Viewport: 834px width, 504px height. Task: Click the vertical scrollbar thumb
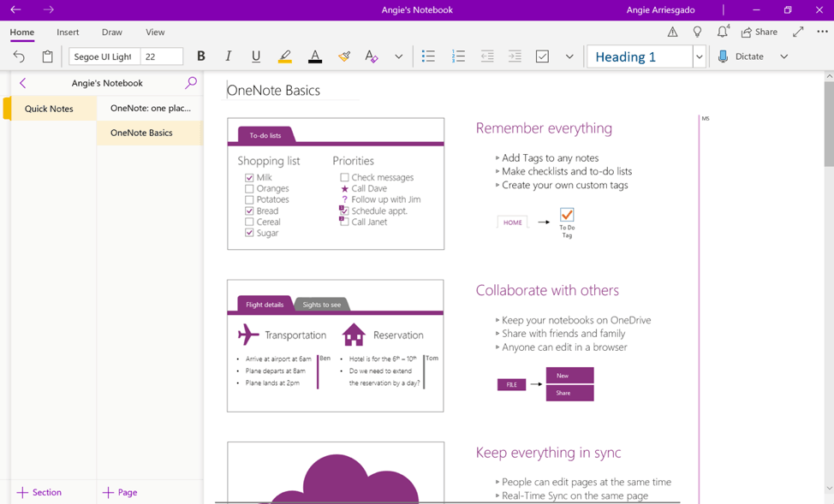[x=829, y=124]
